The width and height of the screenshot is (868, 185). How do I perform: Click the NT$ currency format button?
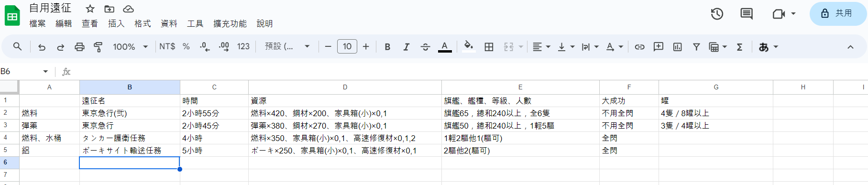(x=167, y=47)
